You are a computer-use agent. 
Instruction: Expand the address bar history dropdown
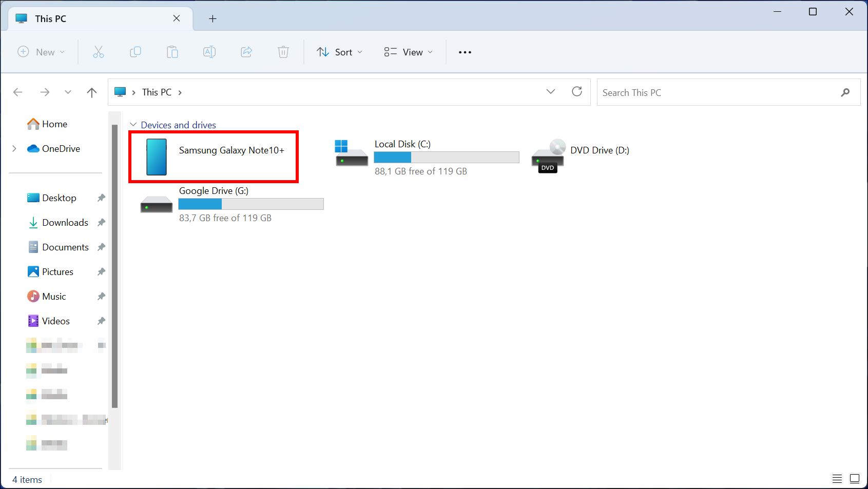(x=551, y=91)
